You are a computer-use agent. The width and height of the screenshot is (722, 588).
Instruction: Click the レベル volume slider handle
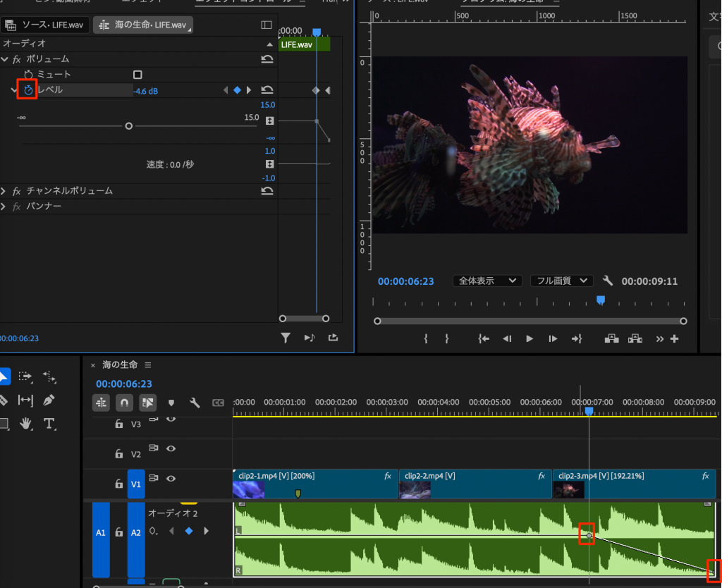click(128, 126)
